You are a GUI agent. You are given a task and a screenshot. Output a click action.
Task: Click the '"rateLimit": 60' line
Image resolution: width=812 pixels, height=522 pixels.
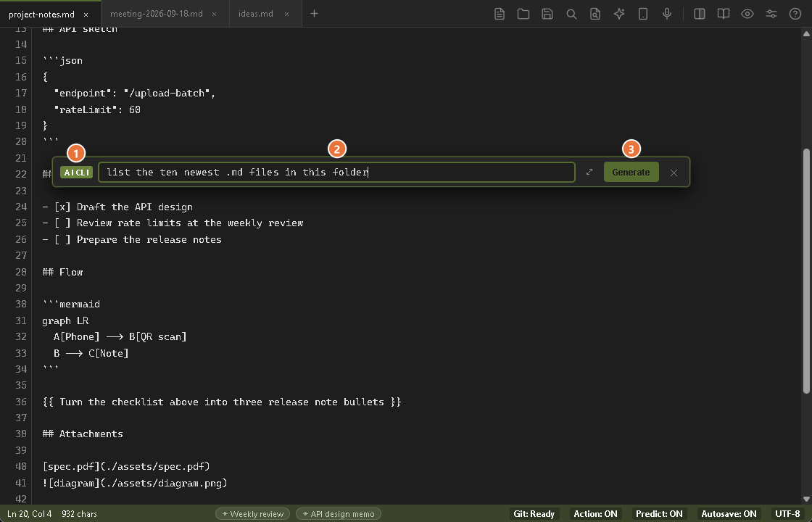tap(97, 109)
